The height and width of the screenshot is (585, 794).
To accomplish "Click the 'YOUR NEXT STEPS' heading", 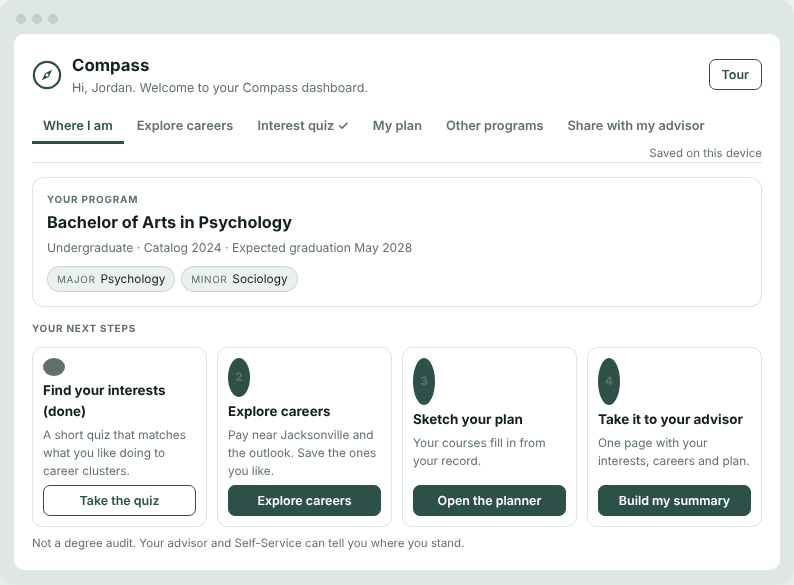I will [84, 329].
